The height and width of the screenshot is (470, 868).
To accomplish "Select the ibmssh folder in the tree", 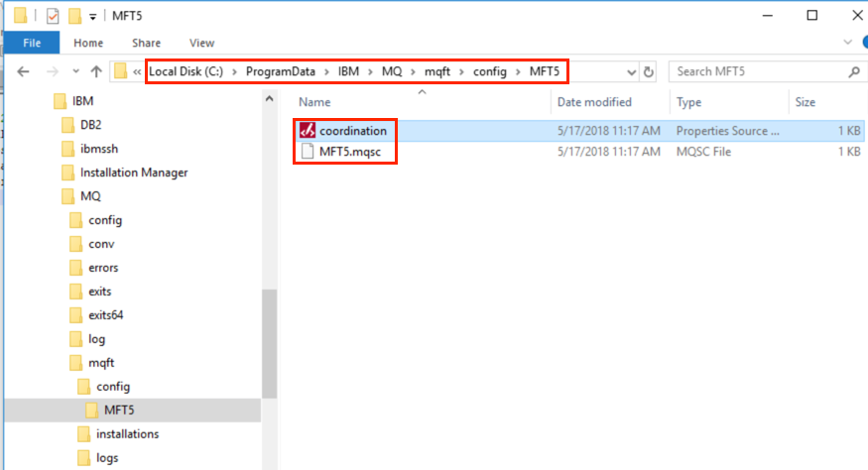I will click(99, 149).
